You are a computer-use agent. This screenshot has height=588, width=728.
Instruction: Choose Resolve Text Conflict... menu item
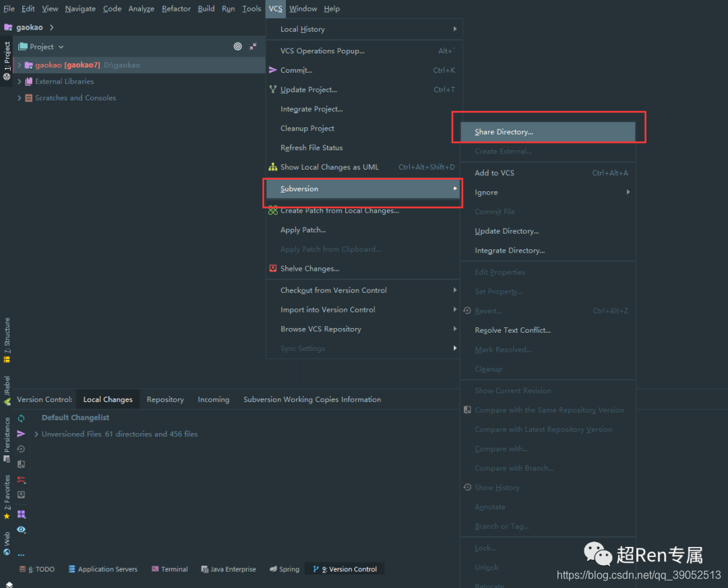coord(548,330)
